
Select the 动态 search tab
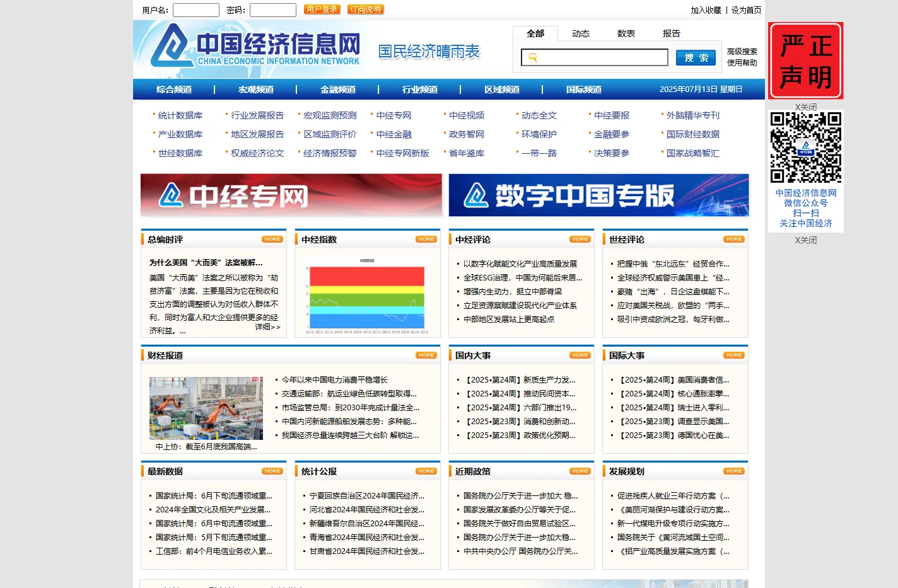tap(581, 33)
